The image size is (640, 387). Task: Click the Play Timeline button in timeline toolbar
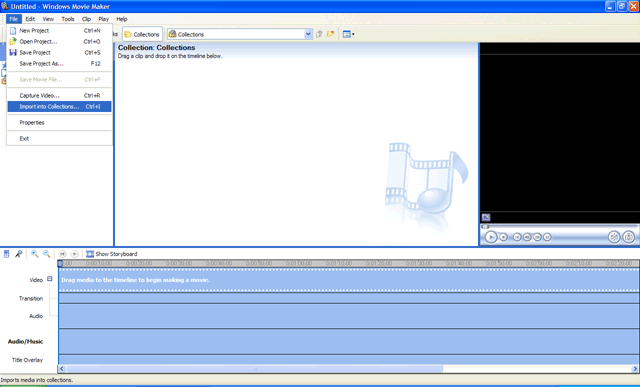[74, 254]
